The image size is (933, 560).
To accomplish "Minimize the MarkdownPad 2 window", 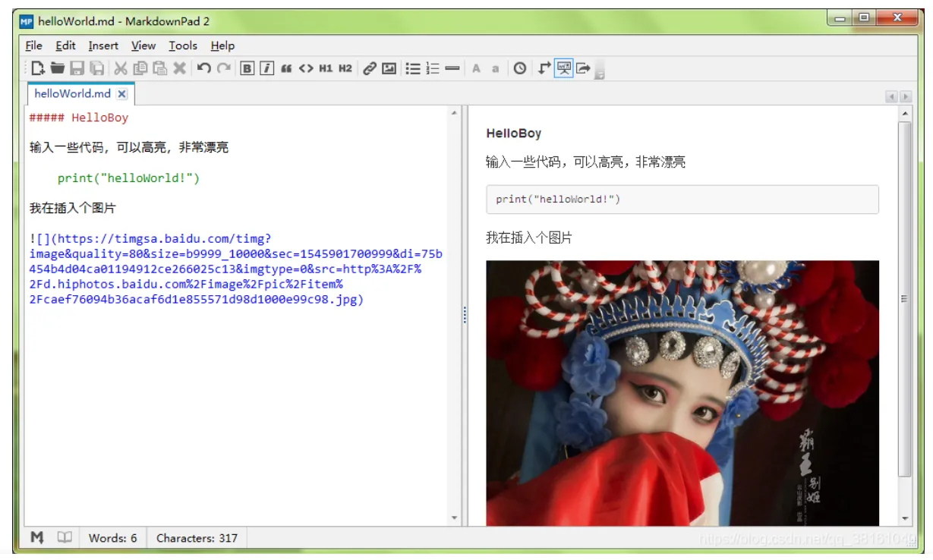I will pos(841,17).
